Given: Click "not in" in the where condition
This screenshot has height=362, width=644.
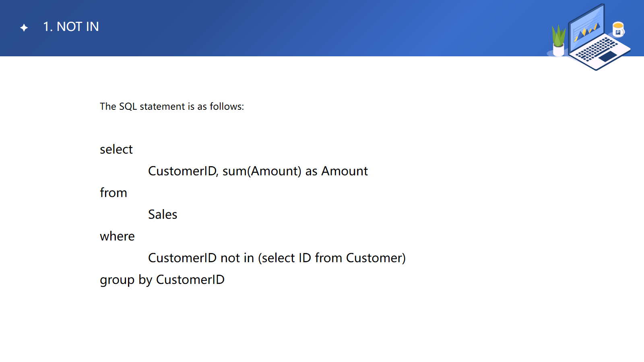Looking at the screenshot, I should tap(237, 258).
